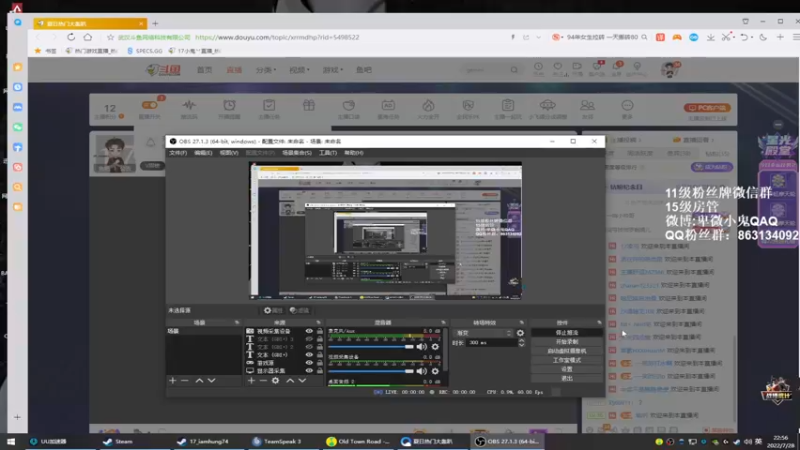Move source up in Sources toolbar

pyautogui.click(x=290, y=381)
